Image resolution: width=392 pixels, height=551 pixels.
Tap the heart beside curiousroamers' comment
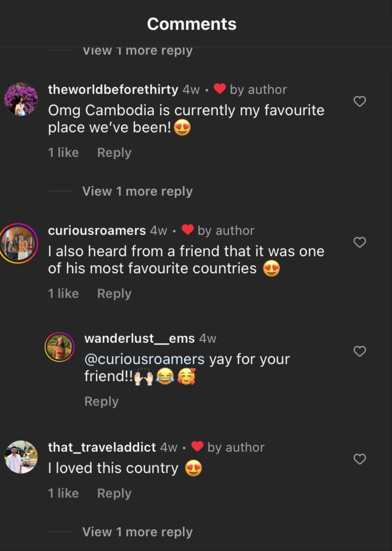[x=359, y=242]
